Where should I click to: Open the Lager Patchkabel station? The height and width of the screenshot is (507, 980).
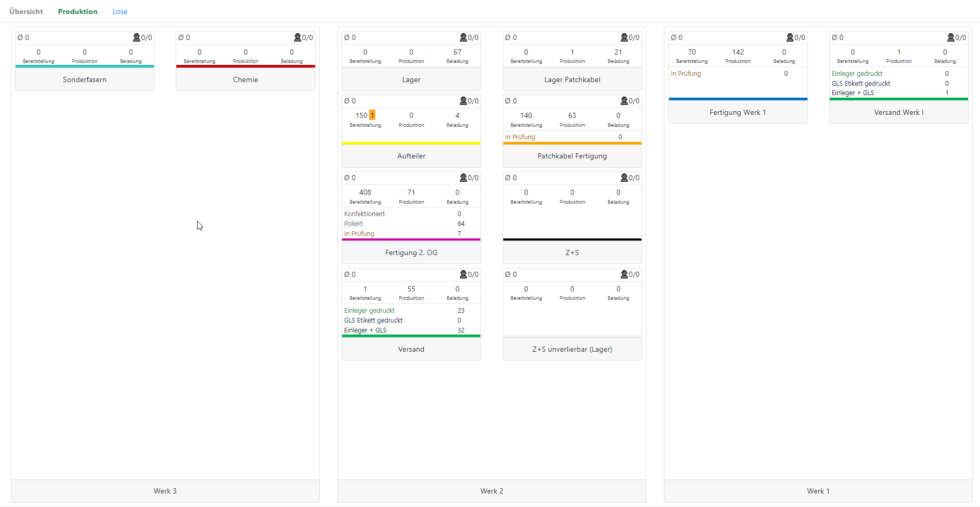pos(572,79)
